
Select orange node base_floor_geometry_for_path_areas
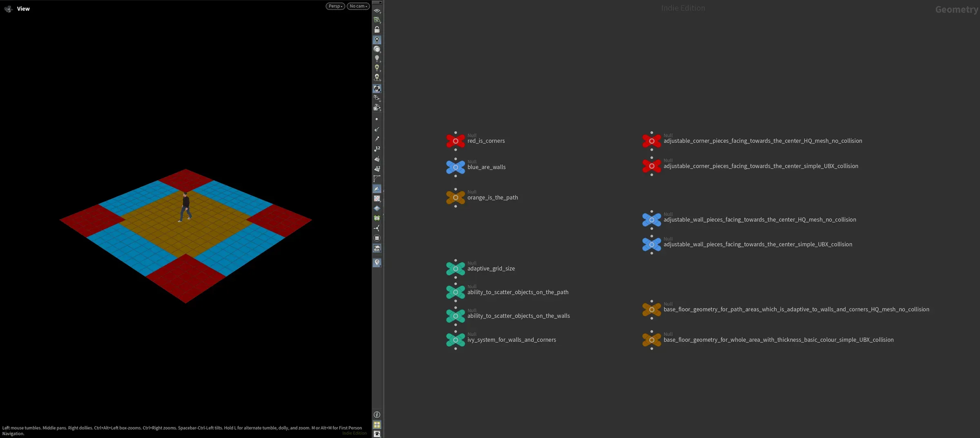click(652, 310)
